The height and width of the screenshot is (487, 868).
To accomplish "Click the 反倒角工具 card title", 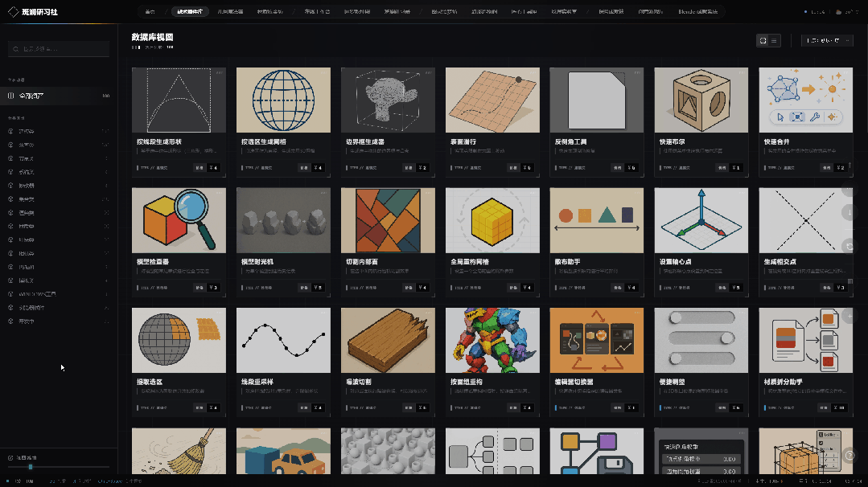I will pyautogui.click(x=570, y=142).
